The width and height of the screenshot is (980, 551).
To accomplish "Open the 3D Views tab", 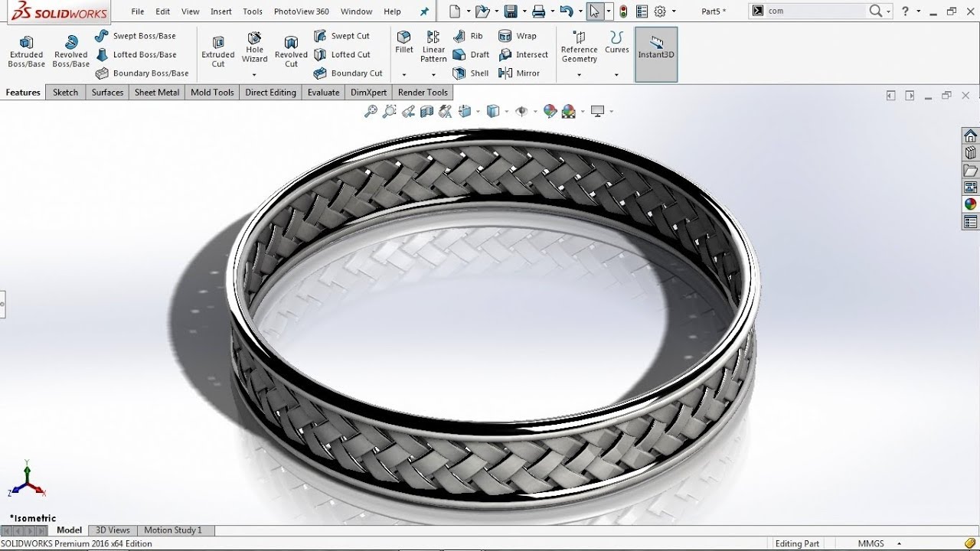I will 113,530.
